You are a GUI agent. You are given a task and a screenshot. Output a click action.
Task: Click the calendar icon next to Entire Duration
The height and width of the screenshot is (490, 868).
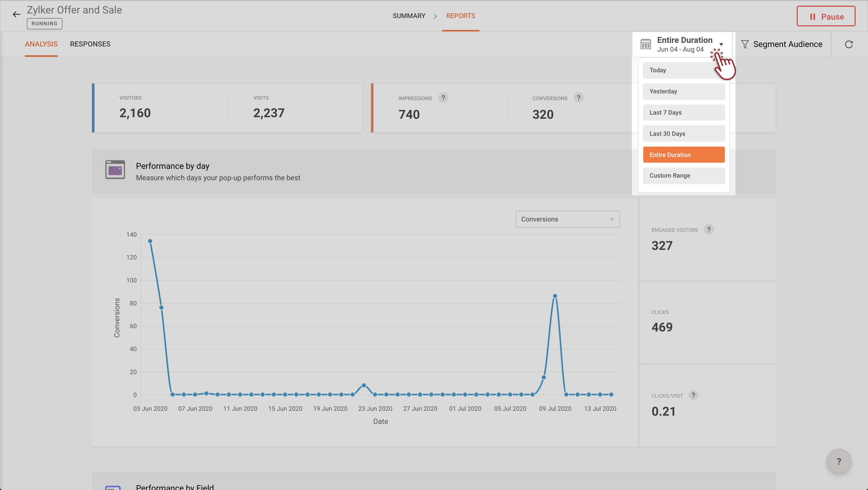tap(646, 44)
